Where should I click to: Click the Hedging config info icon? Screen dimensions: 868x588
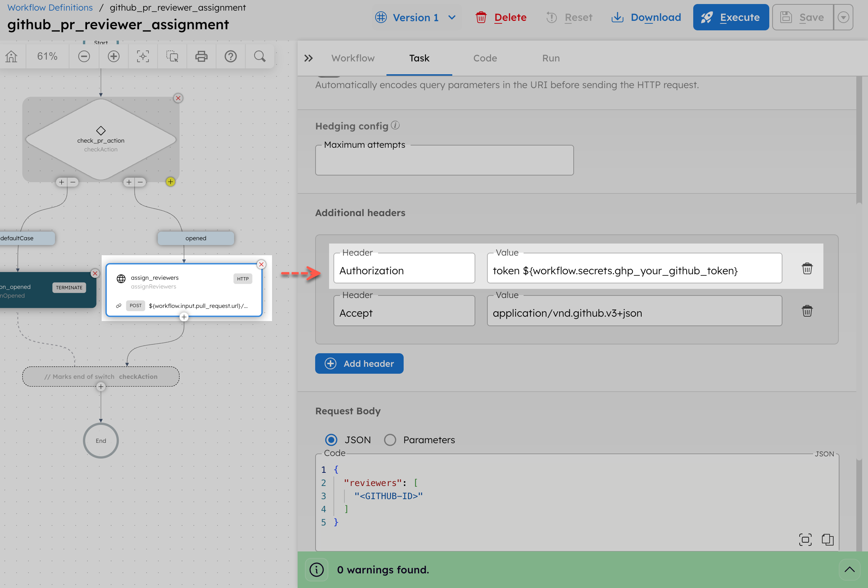coord(395,125)
